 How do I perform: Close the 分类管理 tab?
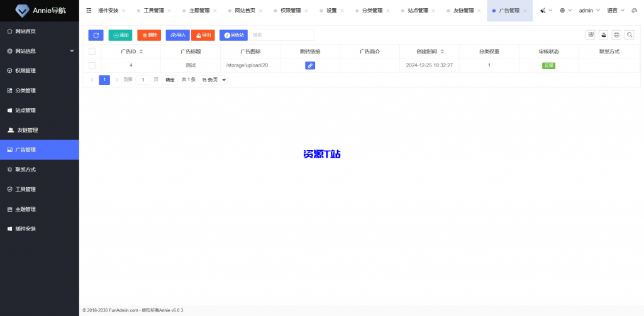click(387, 11)
